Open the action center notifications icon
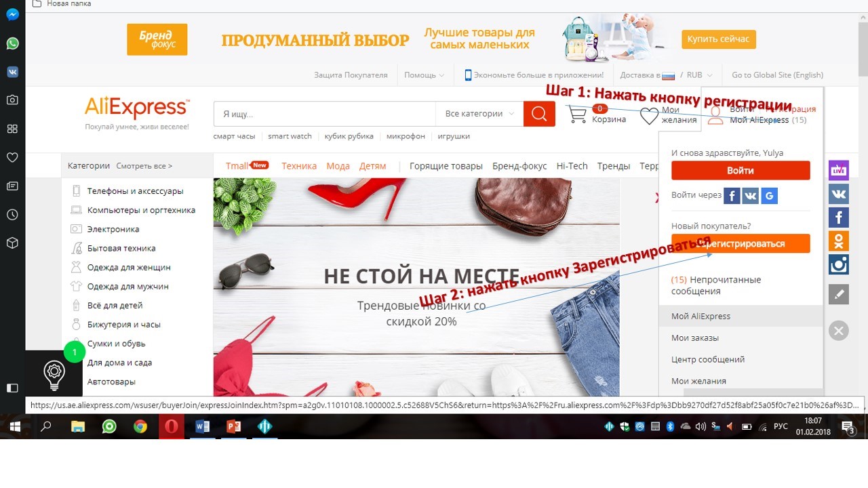 [x=848, y=427]
